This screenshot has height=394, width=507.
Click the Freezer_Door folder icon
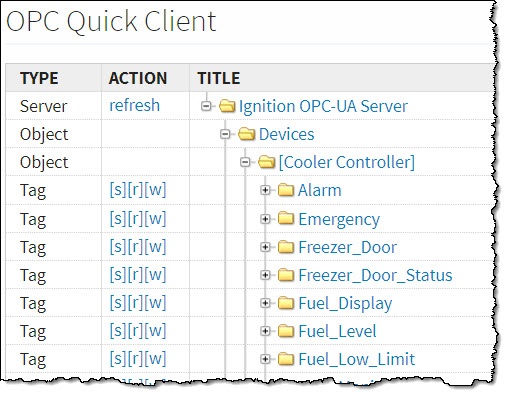286,247
